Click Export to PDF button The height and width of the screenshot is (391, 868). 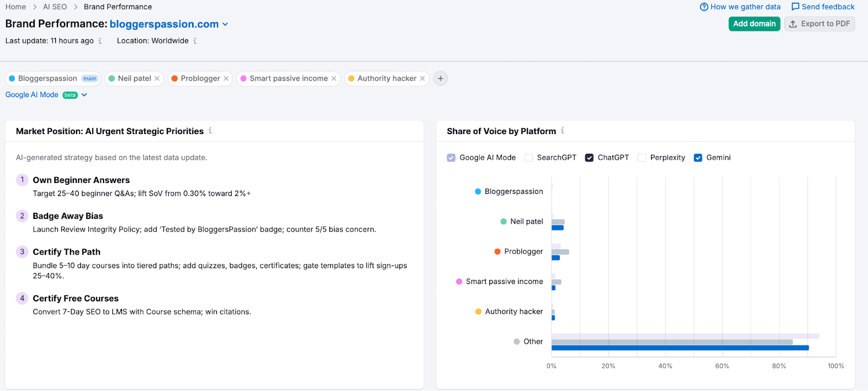point(819,24)
